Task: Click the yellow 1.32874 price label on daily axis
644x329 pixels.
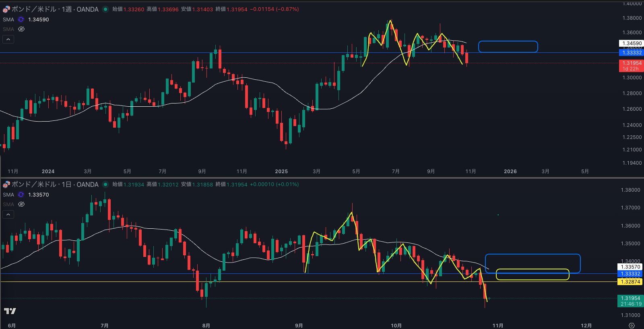Action: [630, 281]
